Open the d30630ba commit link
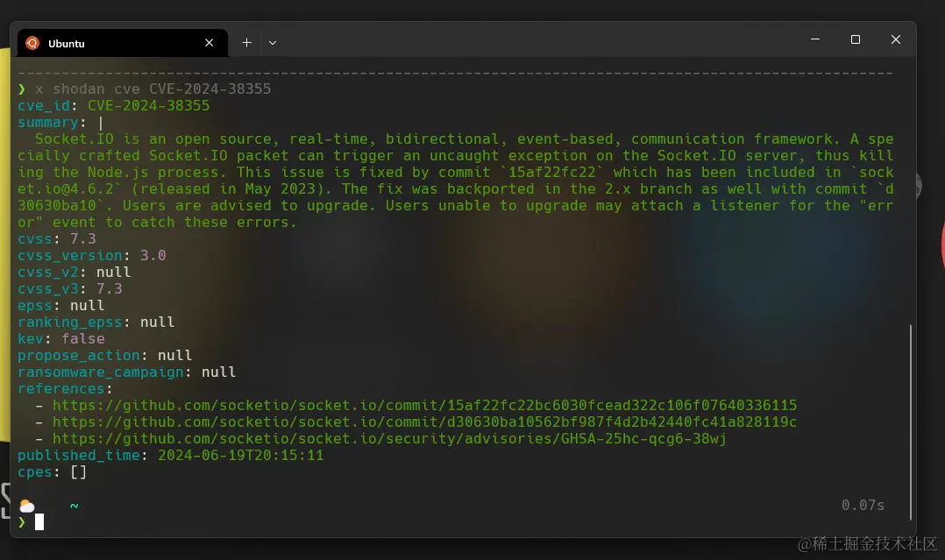 point(425,422)
